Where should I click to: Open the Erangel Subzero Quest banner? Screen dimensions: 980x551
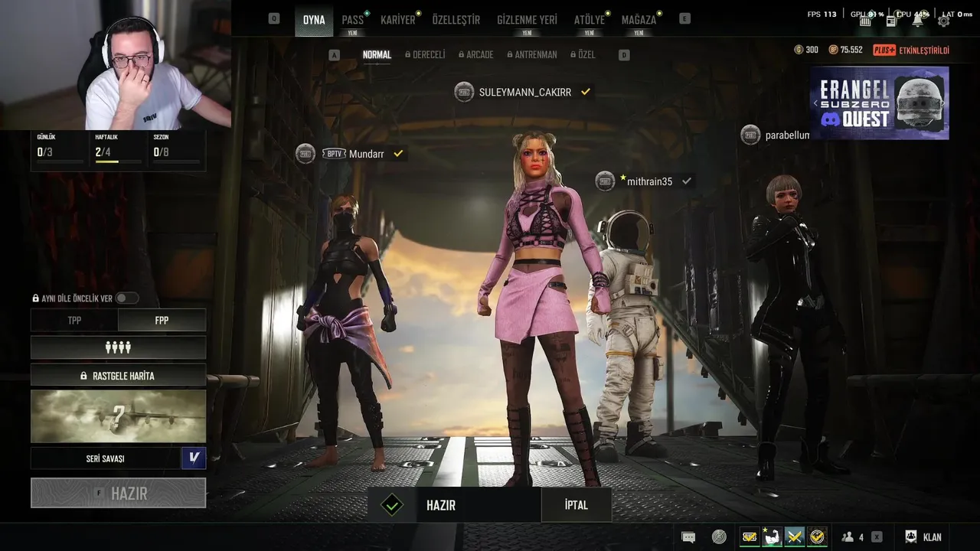pyautogui.click(x=880, y=103)
